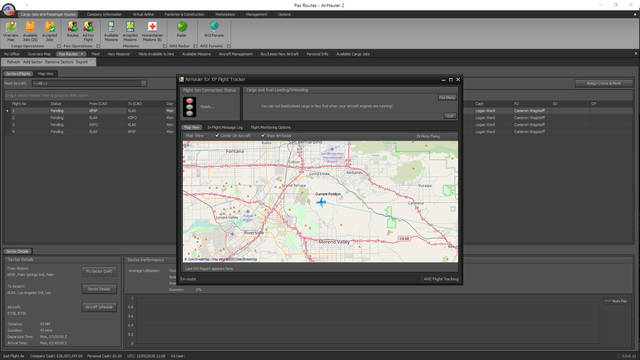Click Refresh in the Pax Routes toolbar
640x360 pixels.
click(13, 62)
